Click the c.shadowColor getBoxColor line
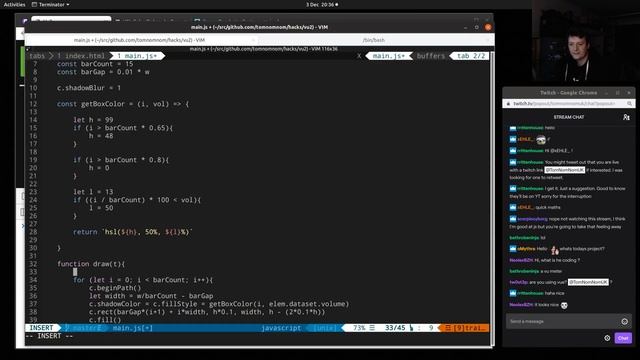Viewport: 640px width, 360px height. tap(219, 304)
